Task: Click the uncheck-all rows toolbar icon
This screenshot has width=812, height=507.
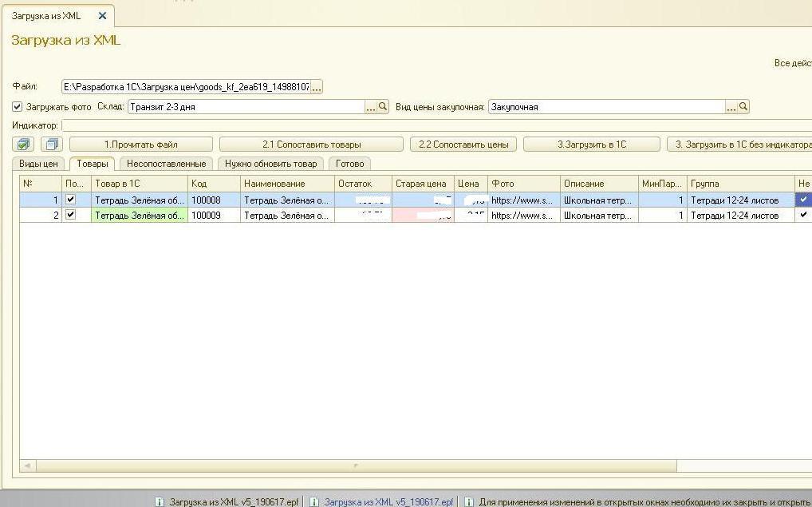Action: pos(51,145)
